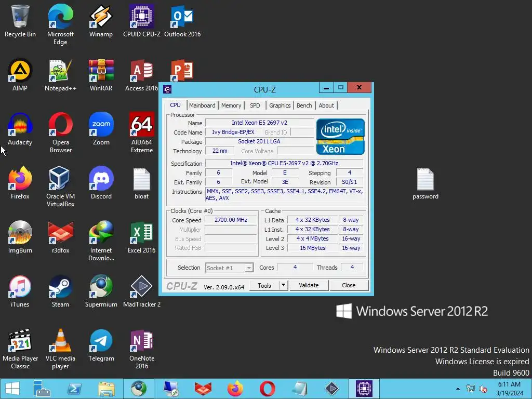
Task: Select the AIMP desktop shortcut
Action: click(x=20, y=75)
